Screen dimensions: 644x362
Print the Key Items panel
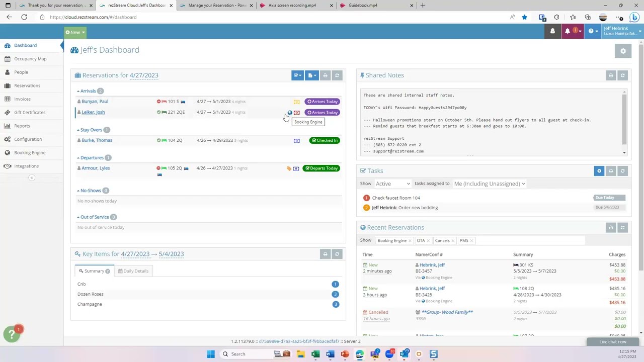[325, 254]
